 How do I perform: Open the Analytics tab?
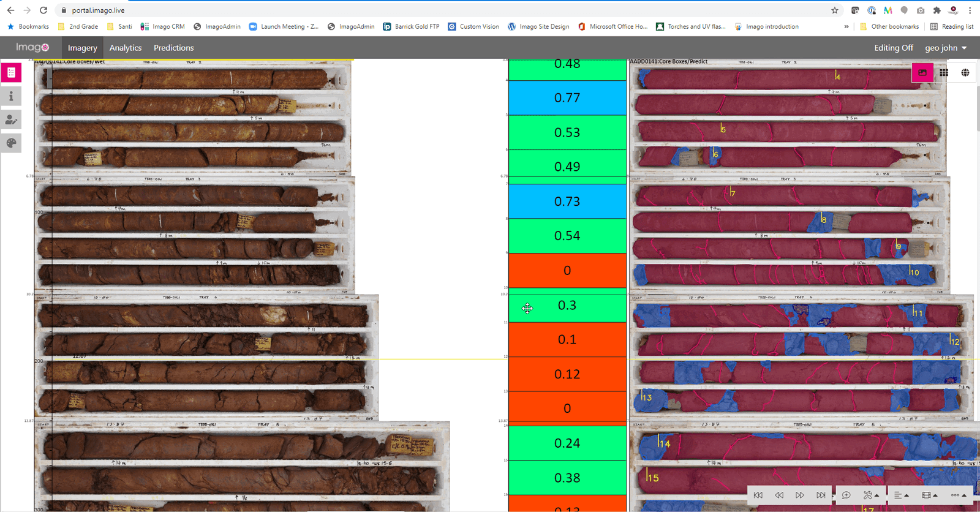[x=125, y=48]
